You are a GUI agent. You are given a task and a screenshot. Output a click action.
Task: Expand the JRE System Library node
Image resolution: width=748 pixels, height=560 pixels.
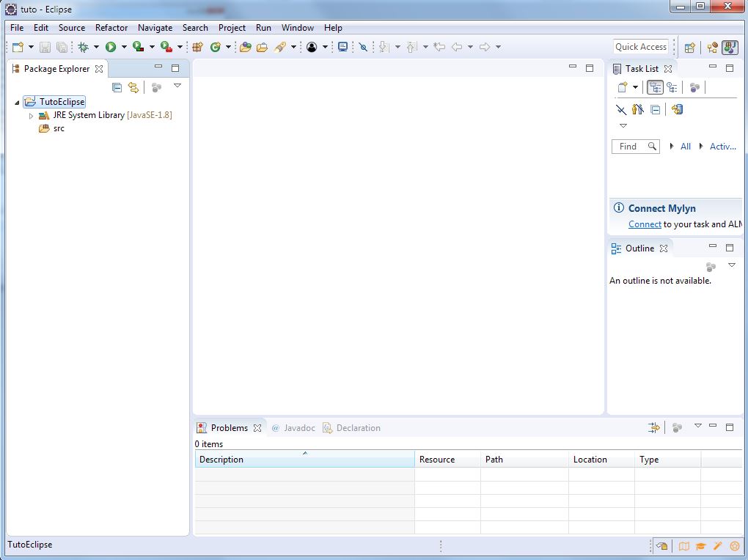(x=31, y=116)
